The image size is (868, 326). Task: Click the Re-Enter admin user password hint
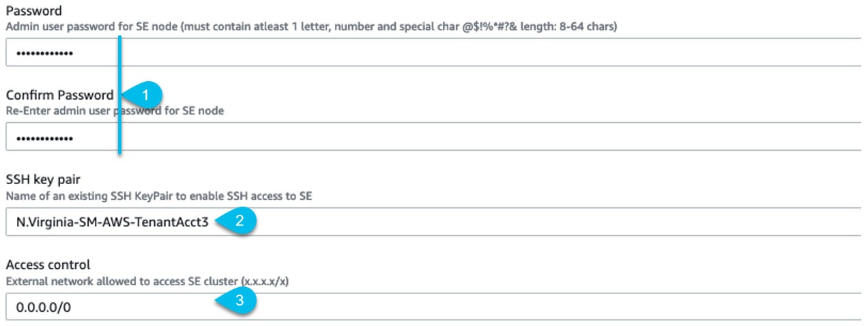pos(115,110)
